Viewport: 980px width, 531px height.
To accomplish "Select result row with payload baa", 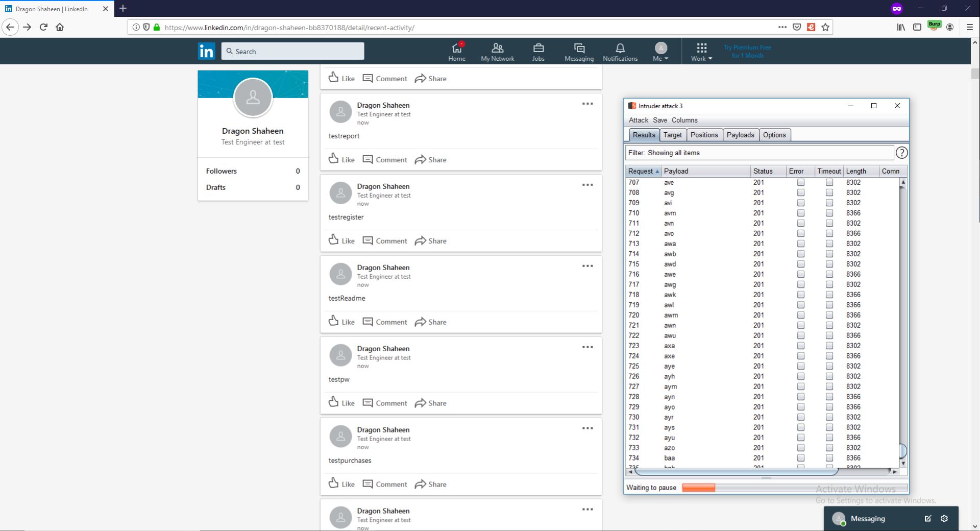I will tap(762, 458).
